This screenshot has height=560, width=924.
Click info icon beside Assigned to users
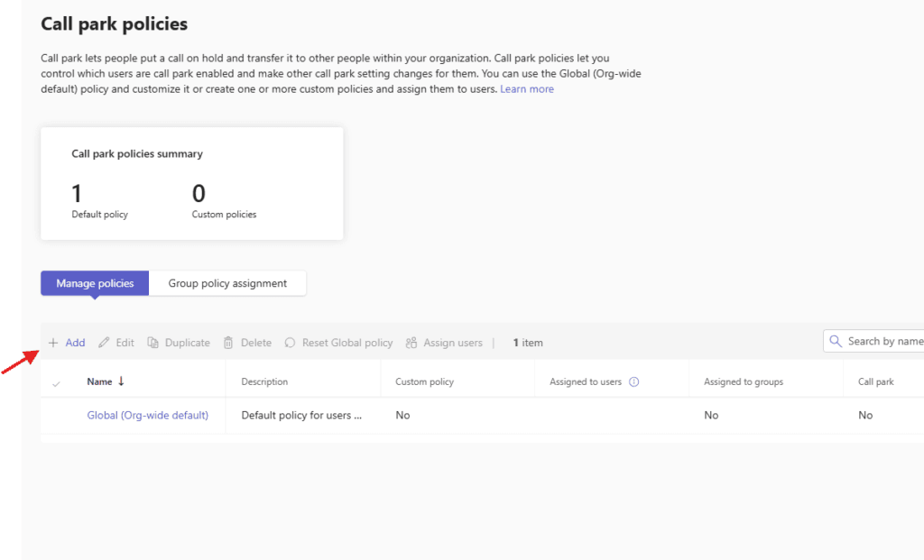click(x=633, y=382)
